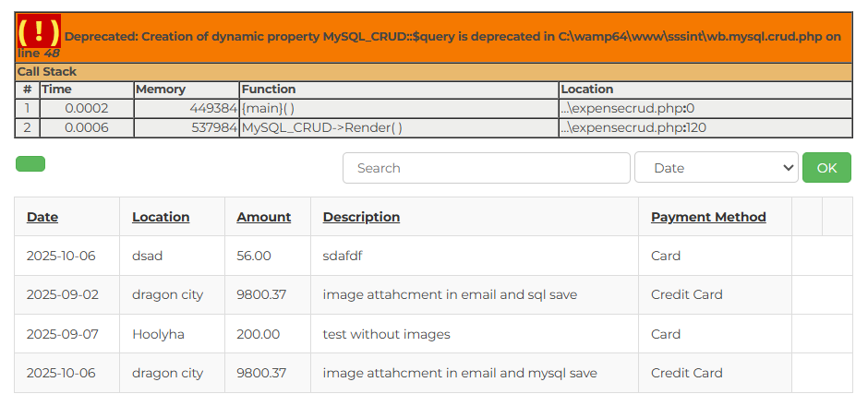This screenshot has width=868, height=418.
Task: Select the 200.00 amount cell
Action: pyautogui.click(x=258, y=334)
